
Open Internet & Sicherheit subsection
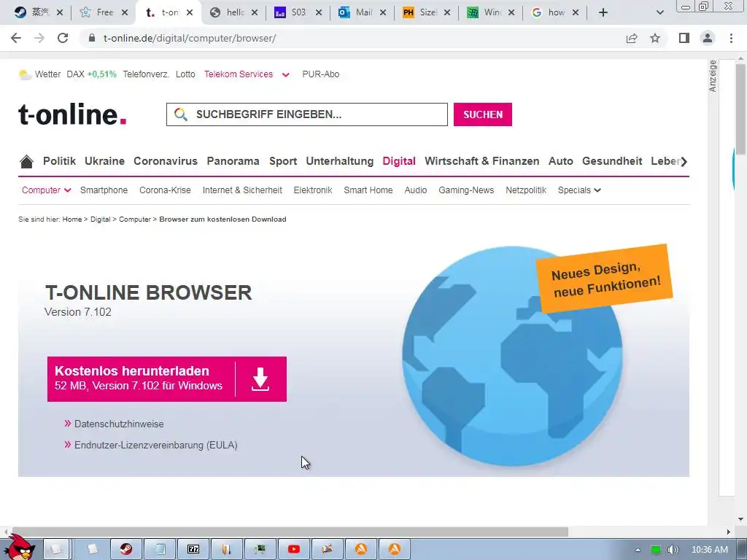click(242, 190)
